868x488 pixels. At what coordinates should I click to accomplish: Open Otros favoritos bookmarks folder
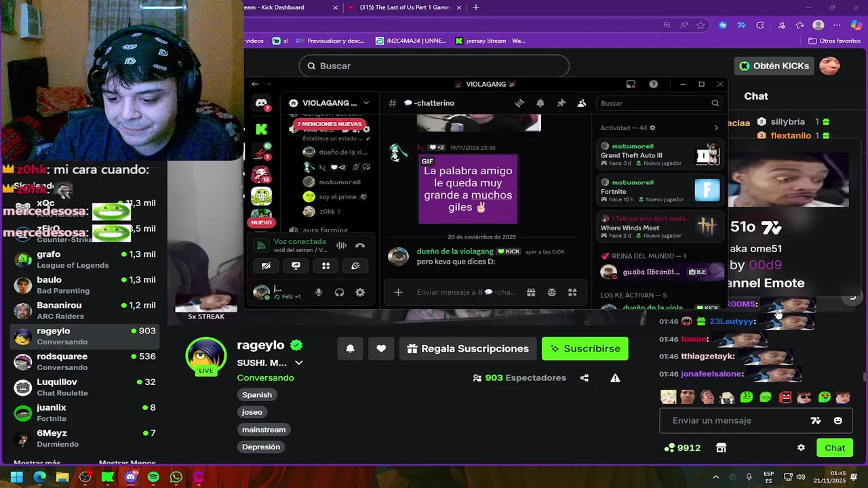pos(834,41)
